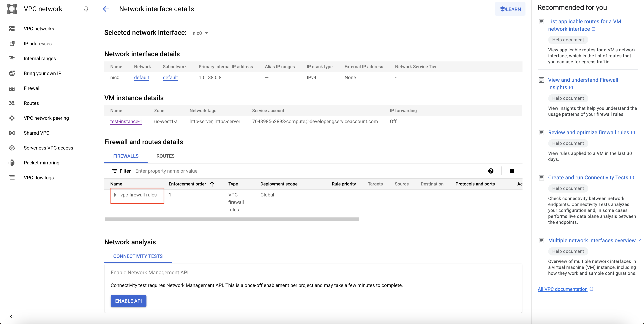The height and width of the screenshot is (324, 644).
Task: Open VPC networks menu item
Action: [x=39, y=29]
